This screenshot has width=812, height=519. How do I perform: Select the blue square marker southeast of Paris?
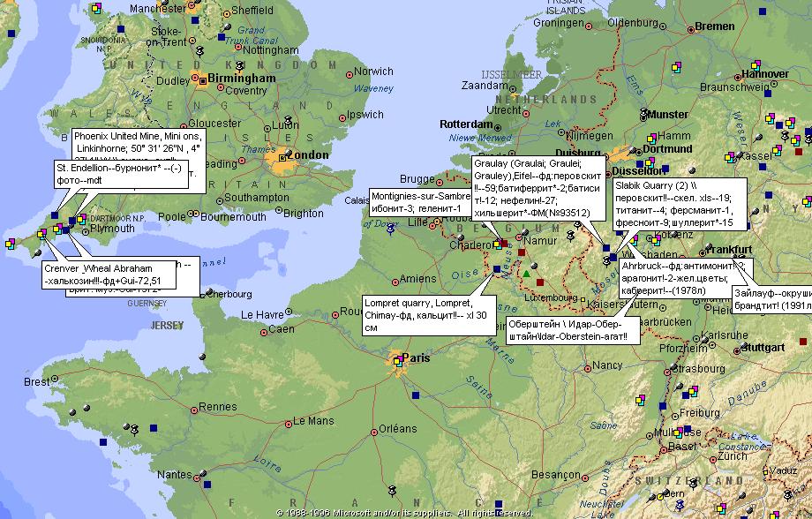click(x=416, y=395)
